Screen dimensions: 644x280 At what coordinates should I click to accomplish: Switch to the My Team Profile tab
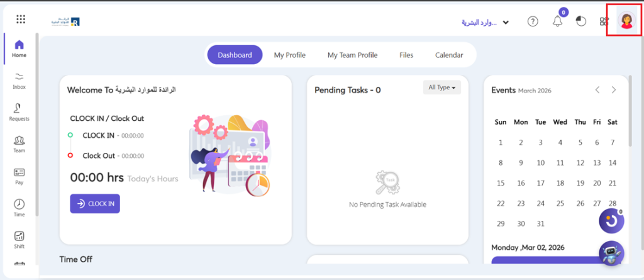[x=352, y=55]
